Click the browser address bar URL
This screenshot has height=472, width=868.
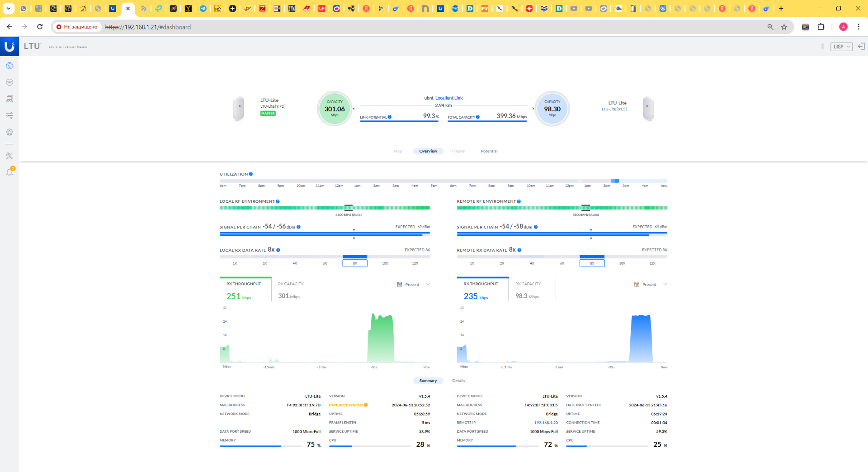(x=148, y=27)
